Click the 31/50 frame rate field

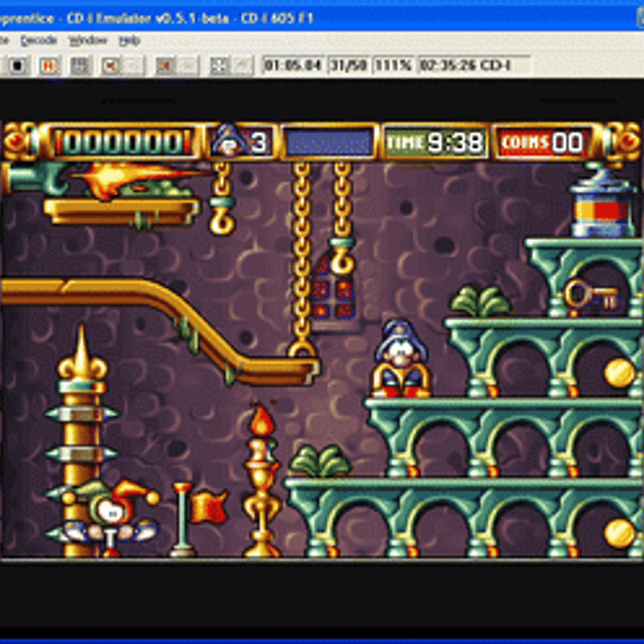[x=349, y=65]
